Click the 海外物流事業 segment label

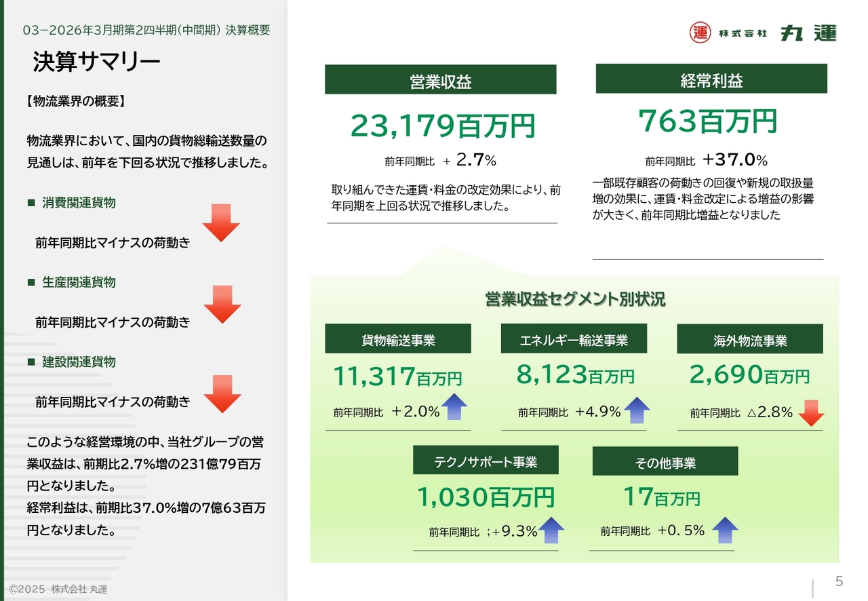[x=749, y=339]
